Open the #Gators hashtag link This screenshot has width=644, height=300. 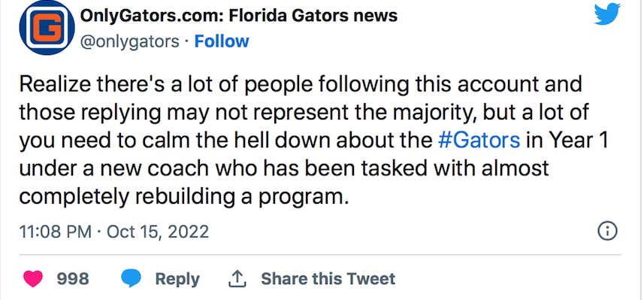coord(479,141)
